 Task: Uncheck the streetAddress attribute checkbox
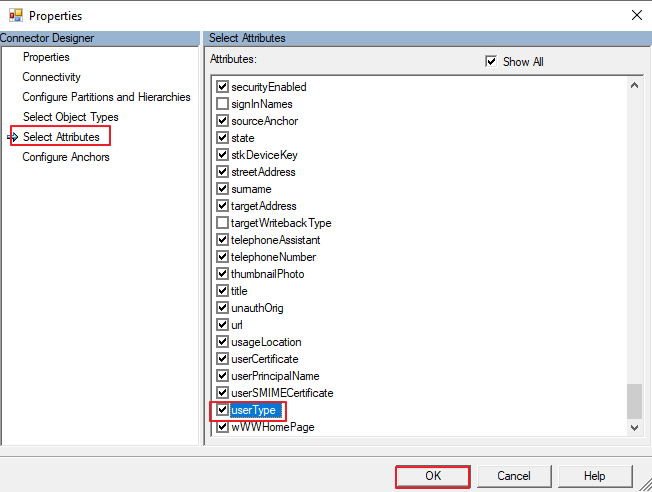(x=222, y=172)
